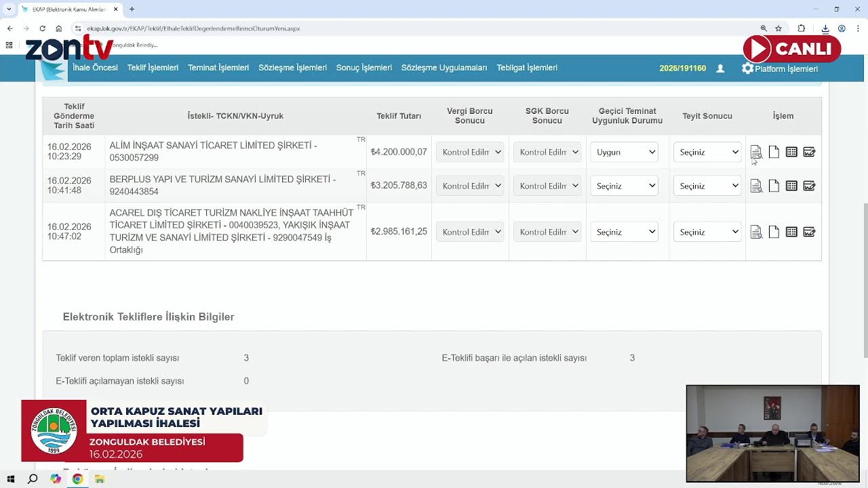Open Teyit Sonucu dropdown for BERPLUS YAPI

[x=707, y=186]
